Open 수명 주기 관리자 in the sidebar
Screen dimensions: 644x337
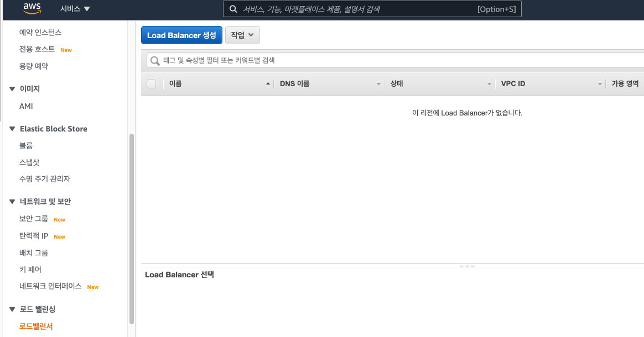45,179
